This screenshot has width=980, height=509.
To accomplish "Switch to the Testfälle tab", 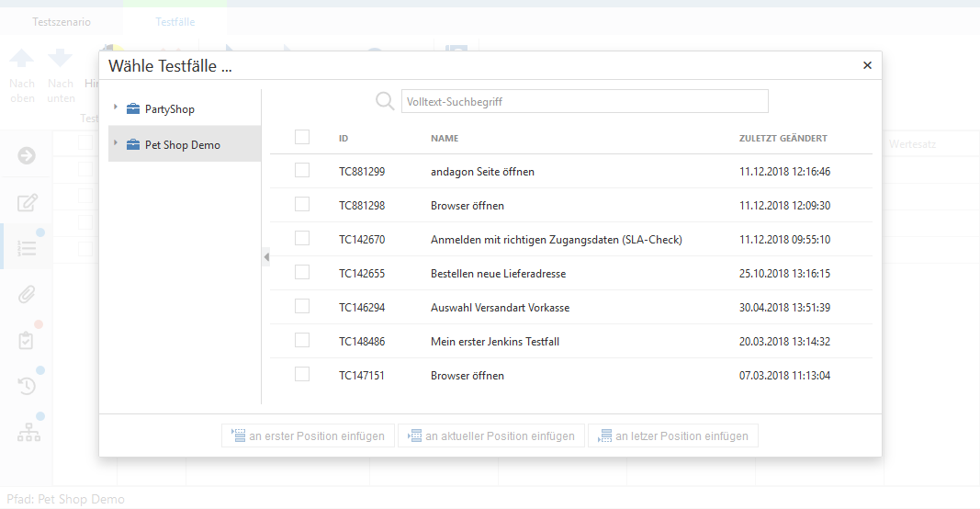I will point(175,22).
